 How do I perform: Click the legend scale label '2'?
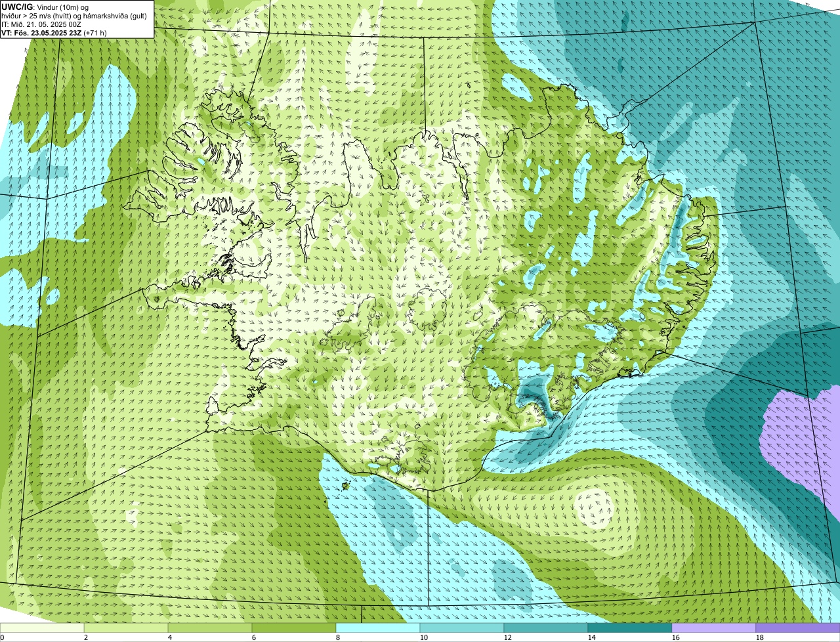[x=86, y=637]
